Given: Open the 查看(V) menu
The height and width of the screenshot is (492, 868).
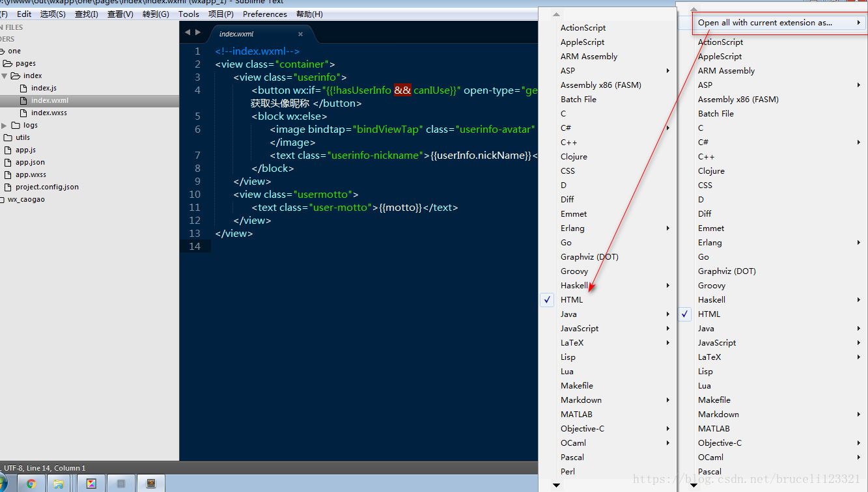Looking at the screenshot, I should [120, 14].
